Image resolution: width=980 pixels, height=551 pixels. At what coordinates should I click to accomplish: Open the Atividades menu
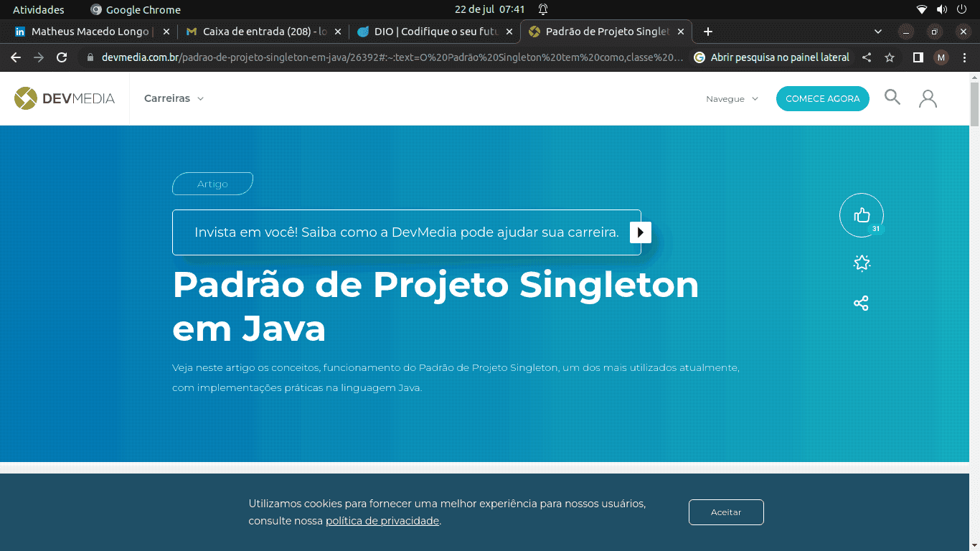38,9
